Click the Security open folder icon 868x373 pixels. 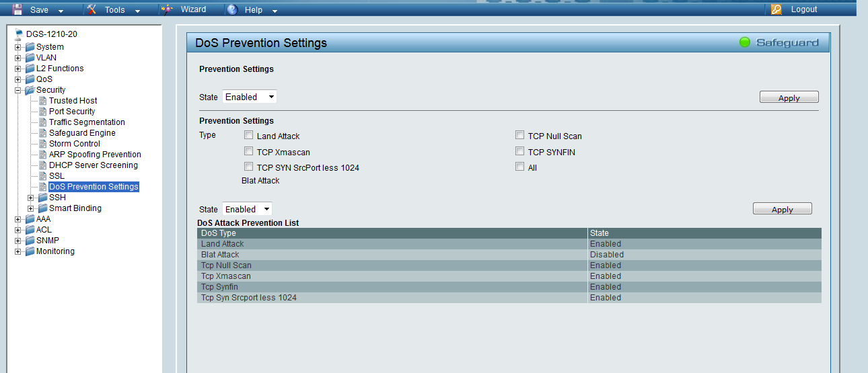point(30,90)
